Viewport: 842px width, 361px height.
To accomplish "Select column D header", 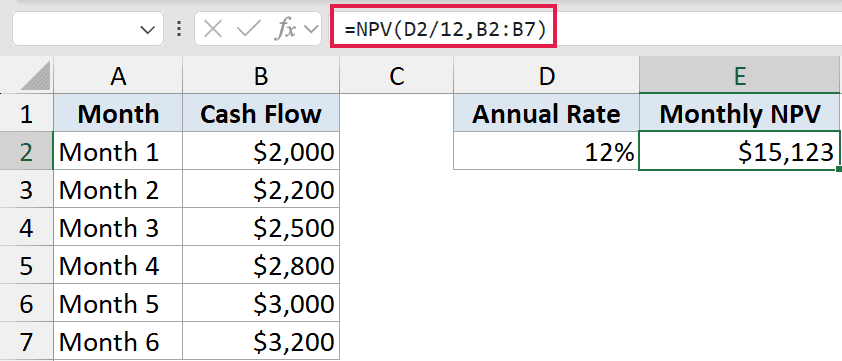I will click(547, 76).
